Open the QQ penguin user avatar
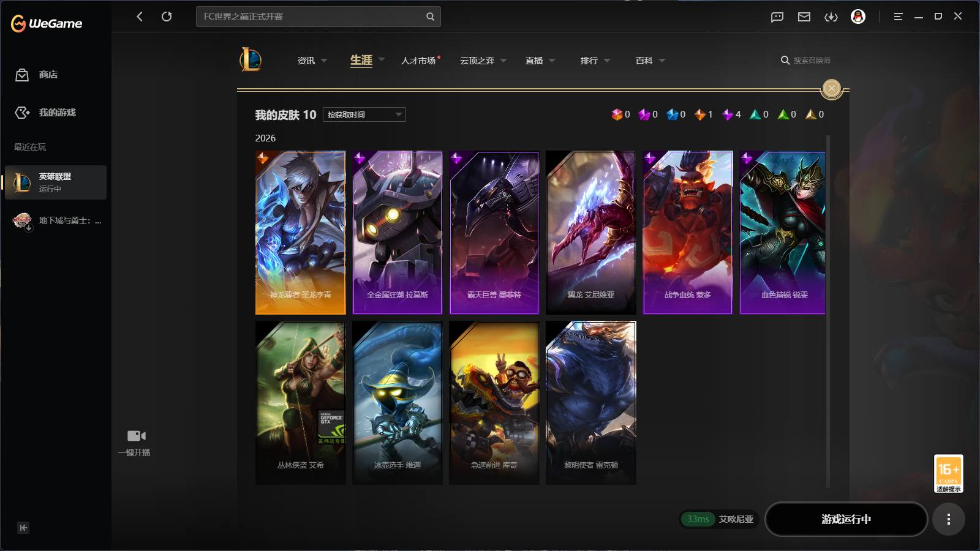Viewport: 980px width, 551px height. pyautogui.click(x=858, y=17)
